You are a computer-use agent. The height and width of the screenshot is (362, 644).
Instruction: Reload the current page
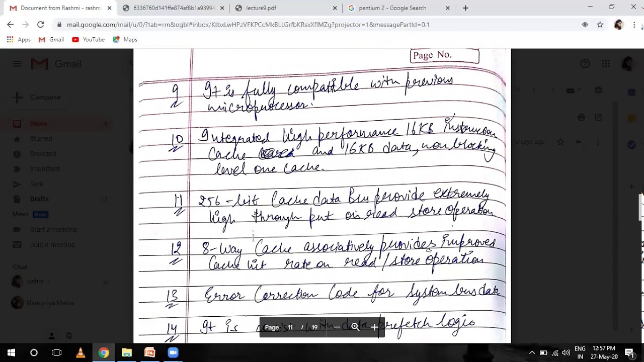41,25
